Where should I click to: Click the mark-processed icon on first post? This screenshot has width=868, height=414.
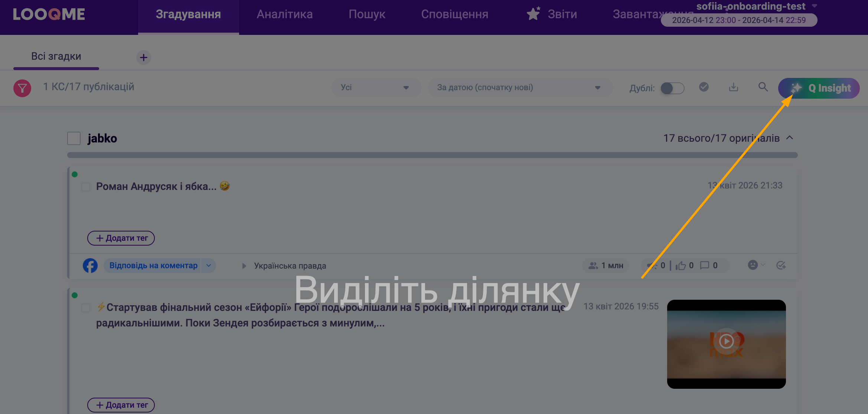tap(781, 265)
